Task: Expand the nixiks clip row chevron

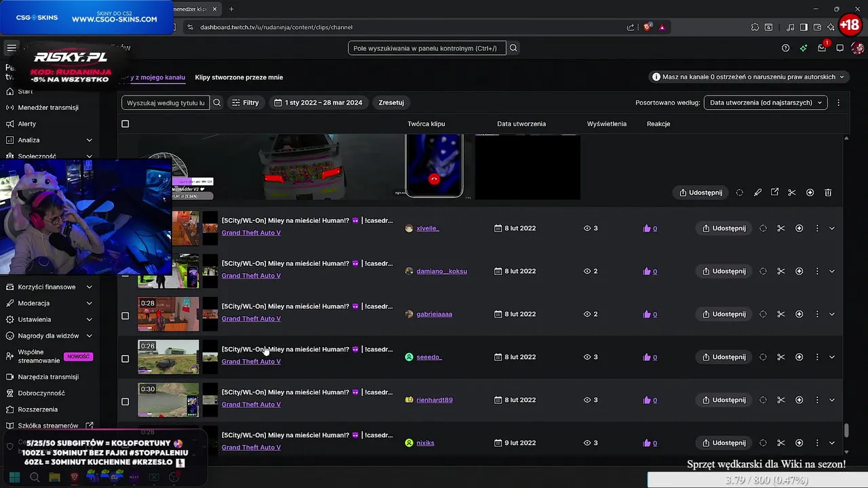Action: (x=832, y=443)
